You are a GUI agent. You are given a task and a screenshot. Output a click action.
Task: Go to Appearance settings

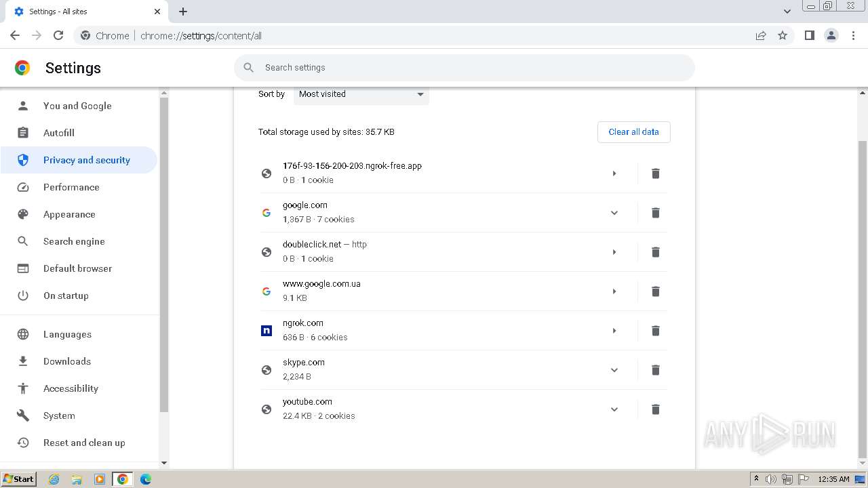(79, 214)
